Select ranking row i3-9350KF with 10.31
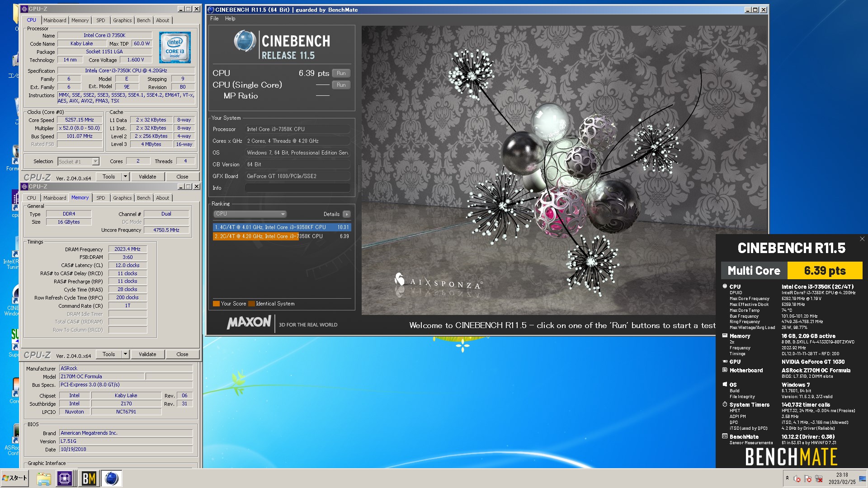 click(282, 227)
